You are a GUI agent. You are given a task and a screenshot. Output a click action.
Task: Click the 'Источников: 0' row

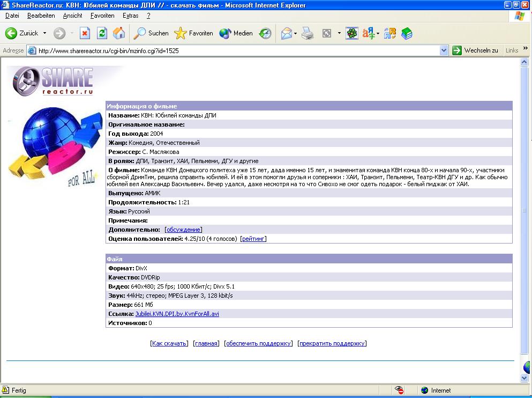coord(309,323)
